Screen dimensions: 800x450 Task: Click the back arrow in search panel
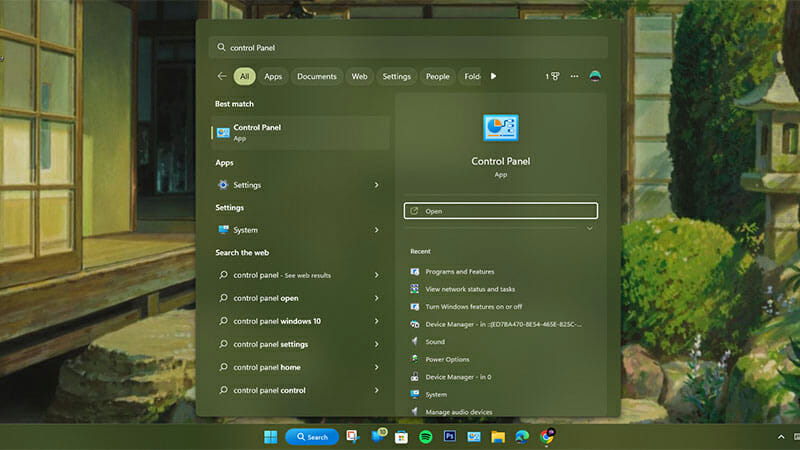(222, 76)
